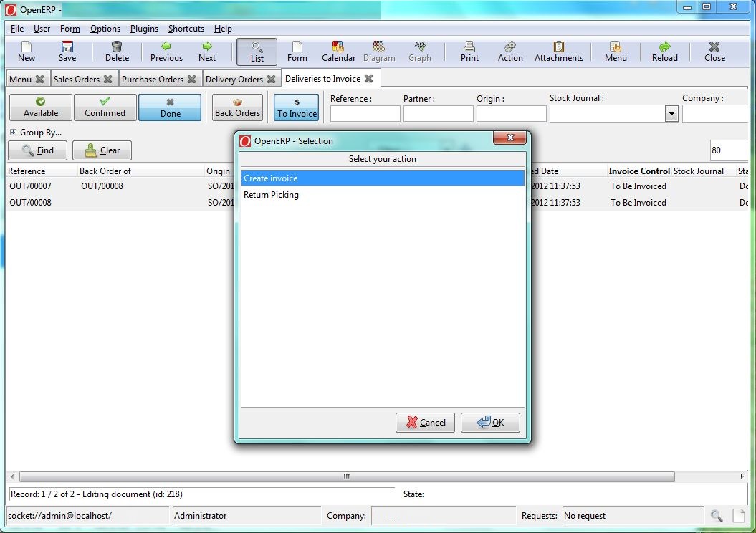Open the Help menu
This screenshot has height=533, width=756.
point(223,29)
